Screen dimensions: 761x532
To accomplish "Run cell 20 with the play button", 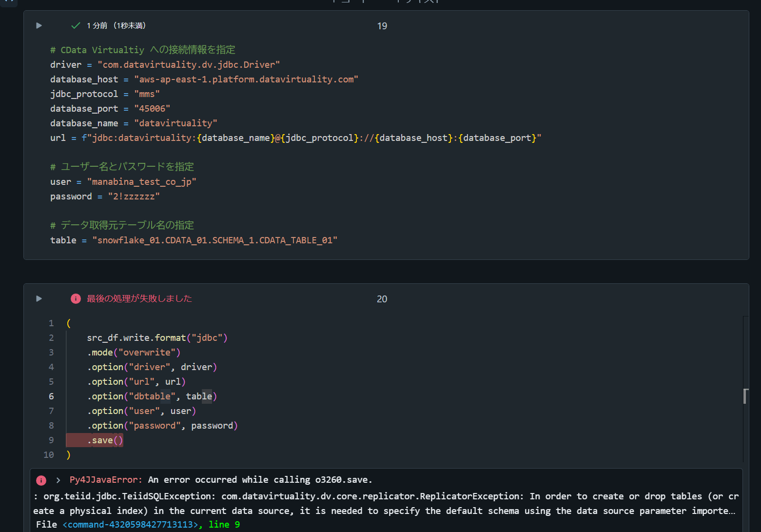I will click(39, 298).
